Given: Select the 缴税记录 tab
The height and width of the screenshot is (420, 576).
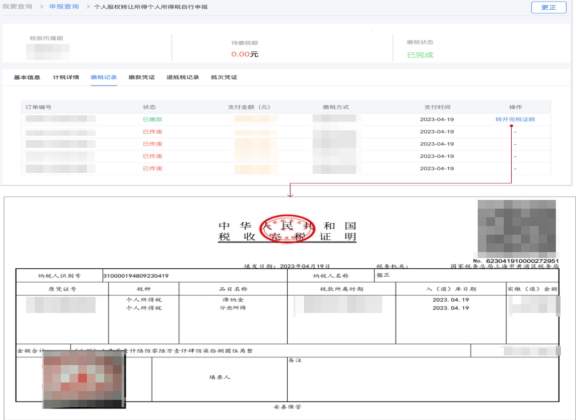Looking at the screenshot, I should click(104, 77).
